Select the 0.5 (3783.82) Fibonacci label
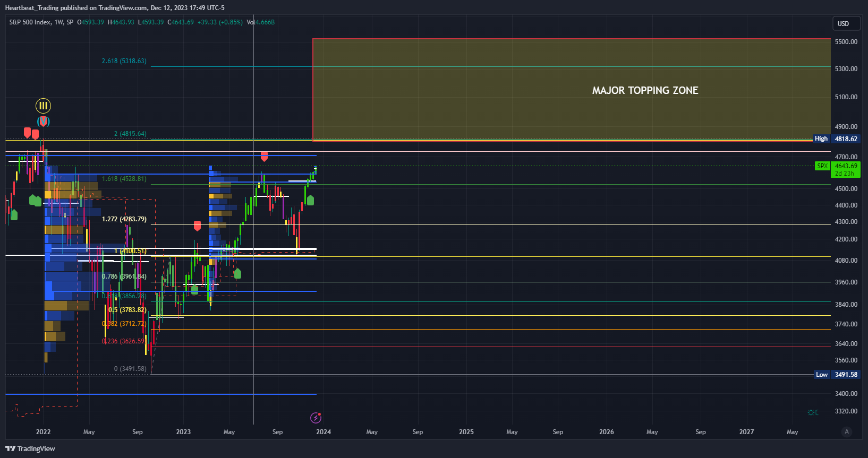This screenshot has height=458, width=868. tap(127, 310)
